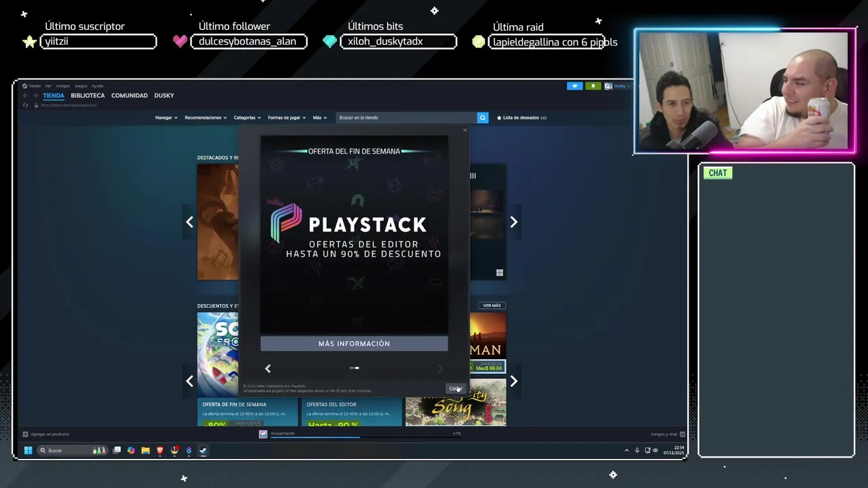
Task: Click the Windows taskbar Buscar box
Action: 72,450
